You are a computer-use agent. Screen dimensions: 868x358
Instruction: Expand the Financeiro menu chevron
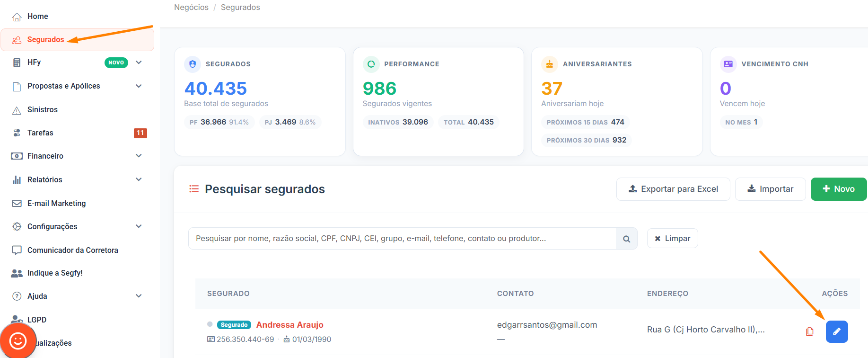point(139,156)
